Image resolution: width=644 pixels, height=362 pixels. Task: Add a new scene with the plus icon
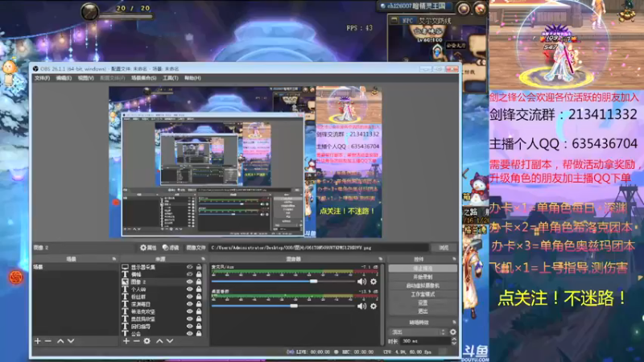(37, 341)
